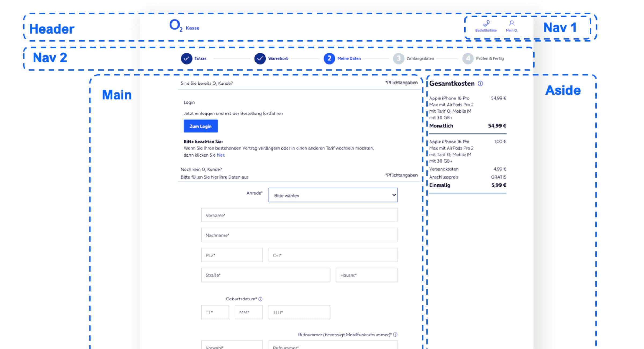The height and width of the screenshot is (349, 644).
Task: Click the Zum Login button
Action: pos(201,126)
